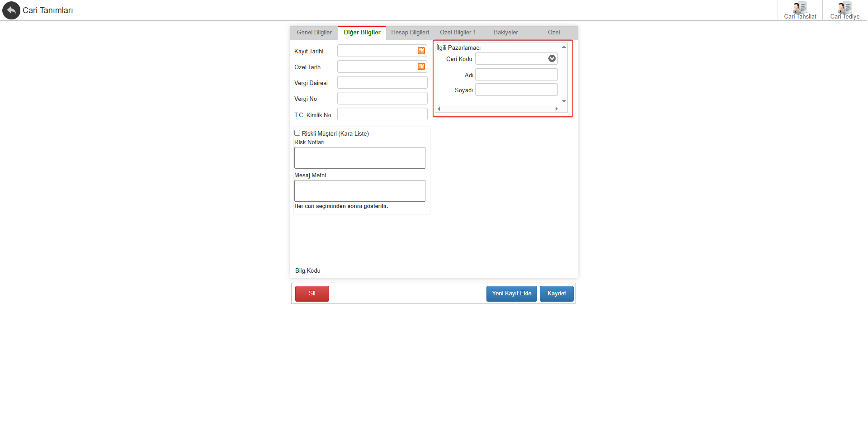Viewport: 868px width, 431px height.
Task: Click scroll left arrow in İlgili Pazarlamacı panel
Action: pos(439,109)
